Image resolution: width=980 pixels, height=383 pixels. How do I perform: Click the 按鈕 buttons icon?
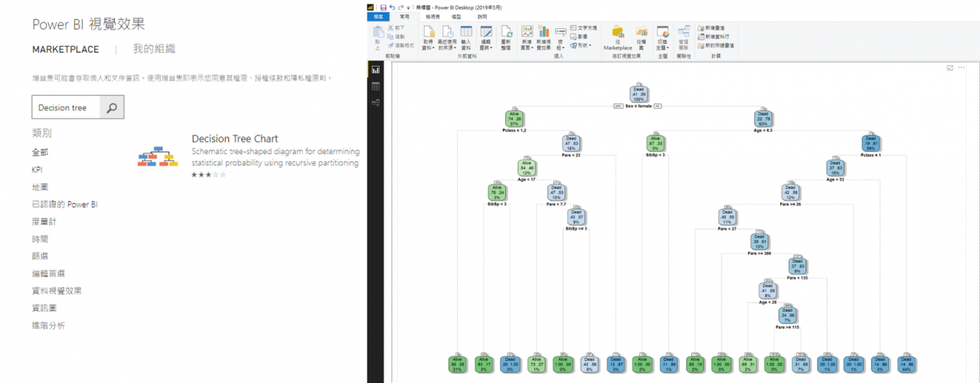point(560,32)
